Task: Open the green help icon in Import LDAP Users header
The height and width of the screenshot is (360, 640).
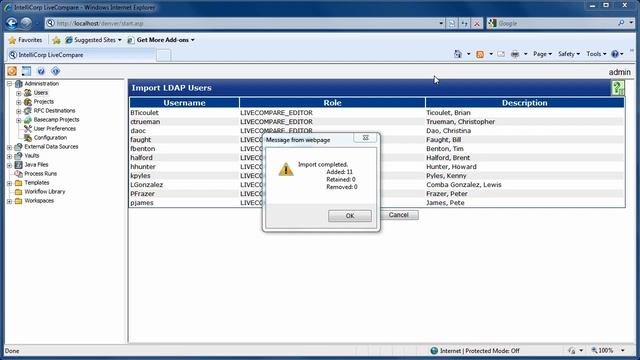Action: (x=618, y=88)
